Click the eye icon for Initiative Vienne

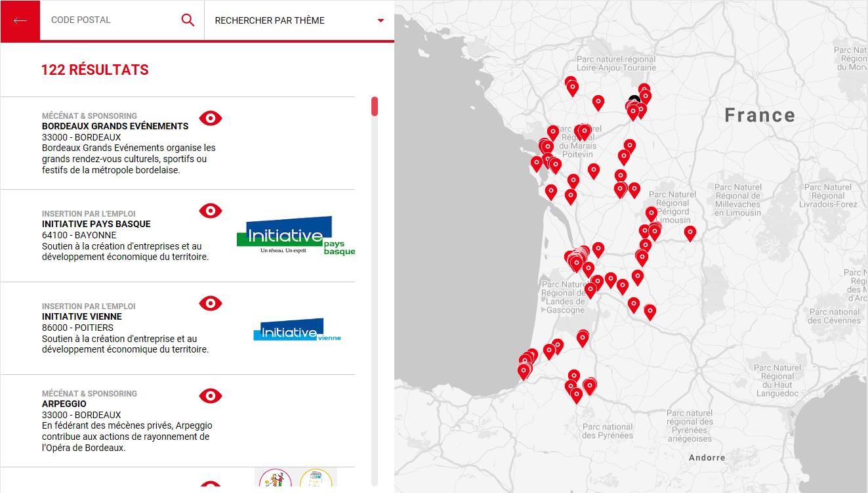point(211,303)
